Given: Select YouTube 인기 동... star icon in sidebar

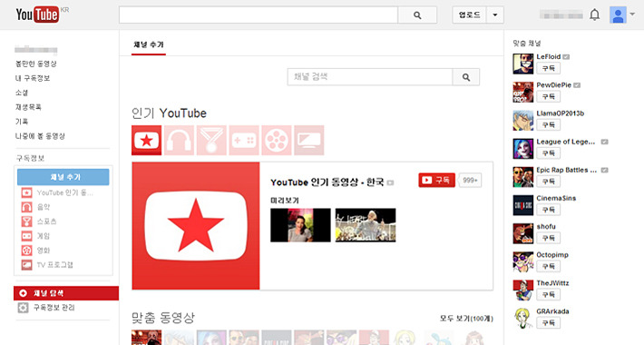Looking at the screenshot, I should (26, 192).
